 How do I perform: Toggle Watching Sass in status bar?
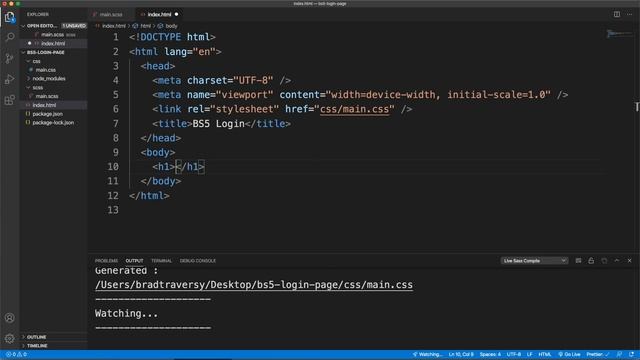427,354
